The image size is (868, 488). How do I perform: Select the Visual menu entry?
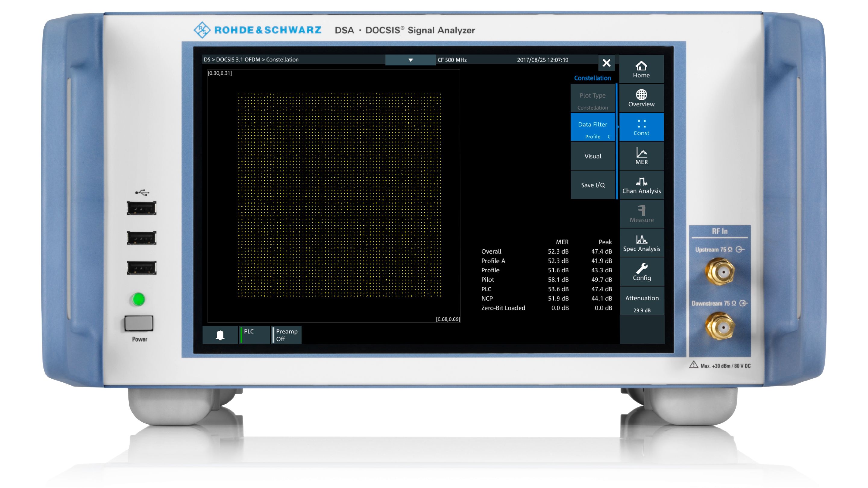point(593,156)
